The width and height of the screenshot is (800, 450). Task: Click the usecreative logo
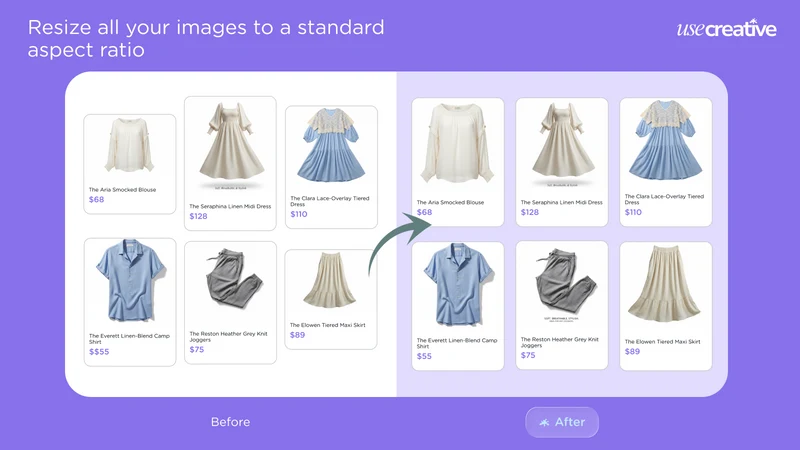(727, 29)
